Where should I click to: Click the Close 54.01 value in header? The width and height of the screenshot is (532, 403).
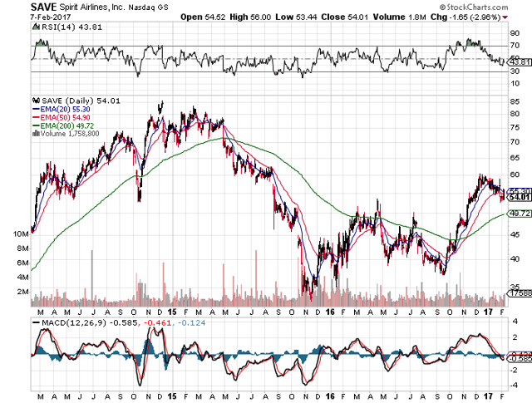point(345,17)
